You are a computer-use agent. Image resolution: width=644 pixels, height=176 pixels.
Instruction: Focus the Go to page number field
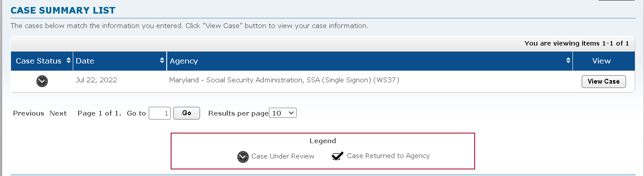click(160, 113)
